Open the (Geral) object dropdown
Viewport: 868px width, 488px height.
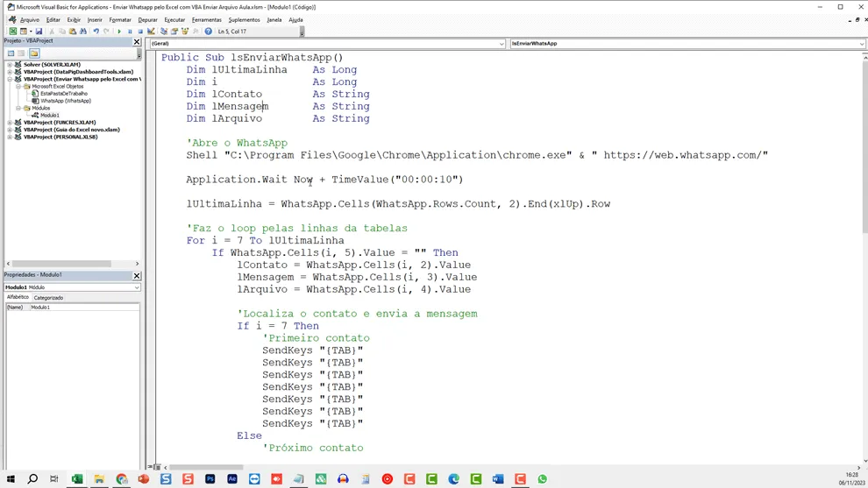click(x=327, y=43)
